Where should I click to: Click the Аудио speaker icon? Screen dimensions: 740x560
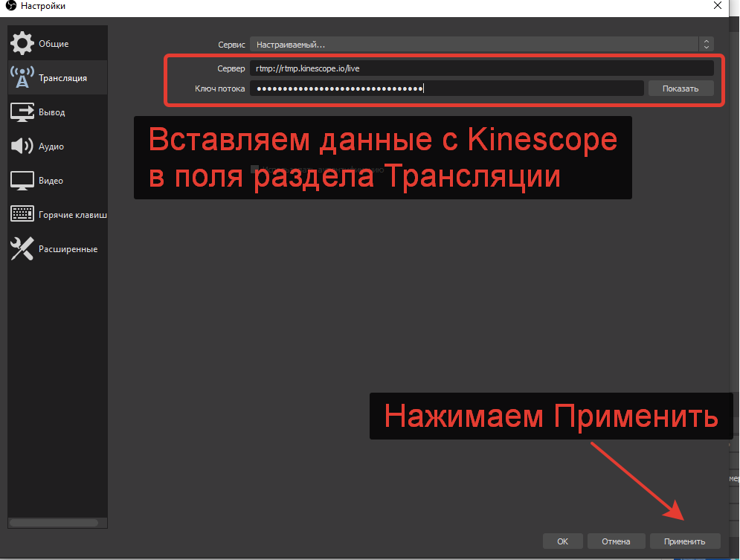(x=22, y=147)
